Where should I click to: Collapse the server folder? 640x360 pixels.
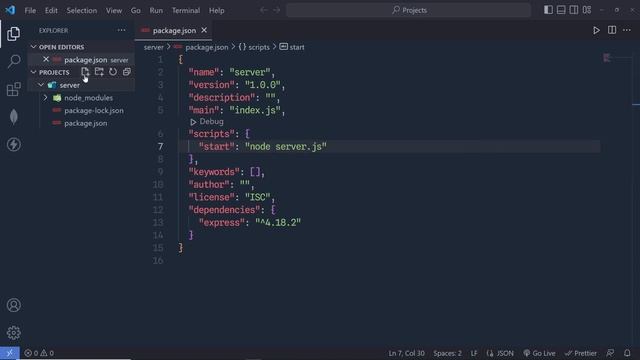(x=41, y=85)
